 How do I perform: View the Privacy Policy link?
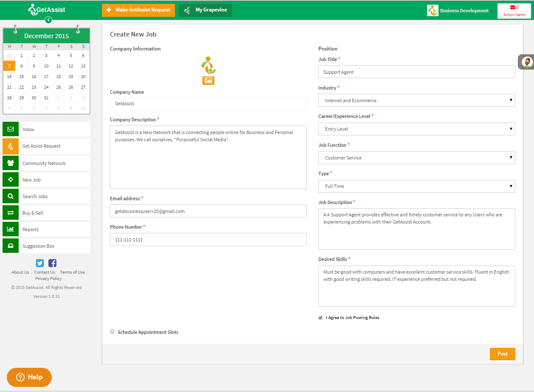[48, 279]
